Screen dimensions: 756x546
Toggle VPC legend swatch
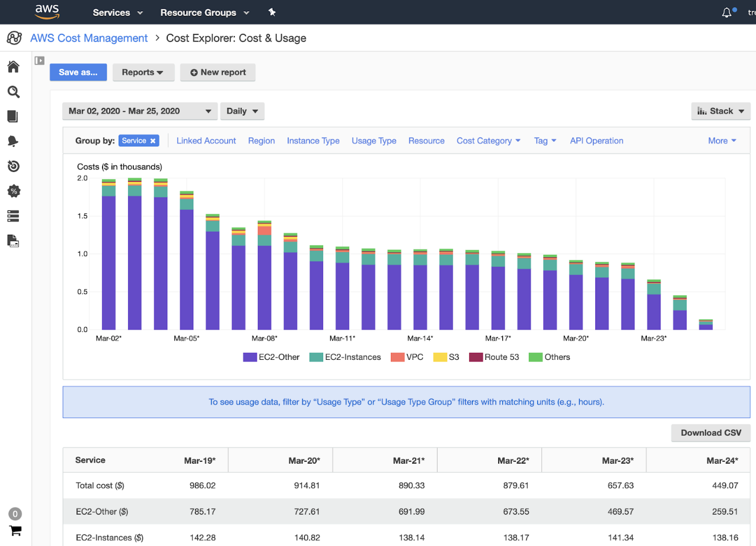(397, 357)
